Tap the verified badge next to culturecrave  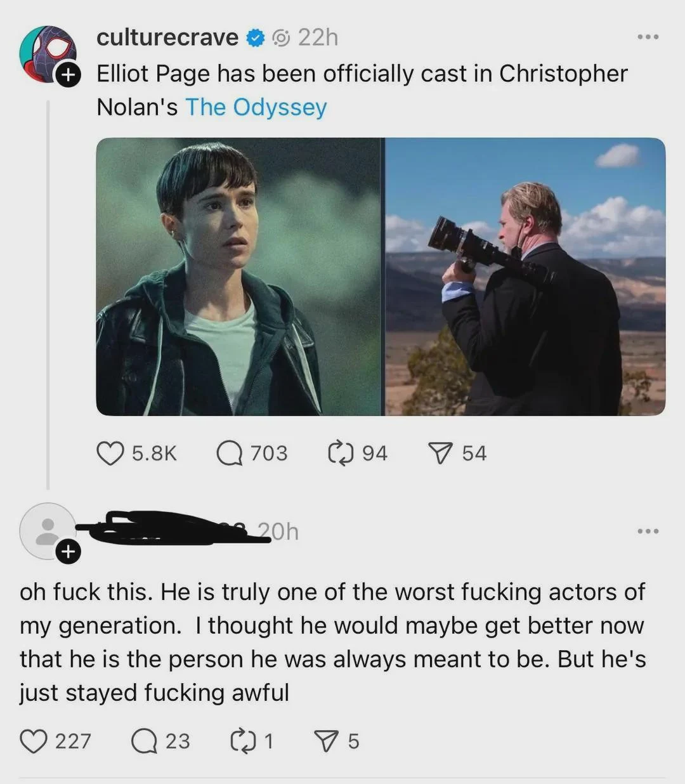[x=254, y=37]
